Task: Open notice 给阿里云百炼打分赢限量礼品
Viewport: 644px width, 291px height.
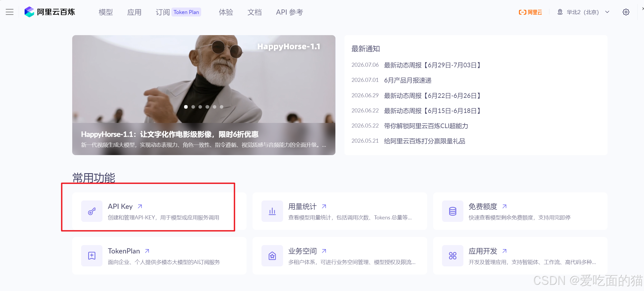Action: click(x=424, y=141)
